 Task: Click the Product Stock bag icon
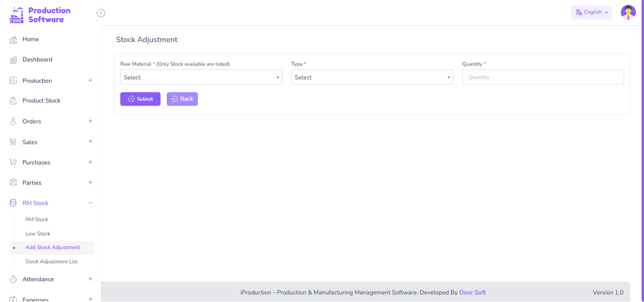tap(13, 101)
